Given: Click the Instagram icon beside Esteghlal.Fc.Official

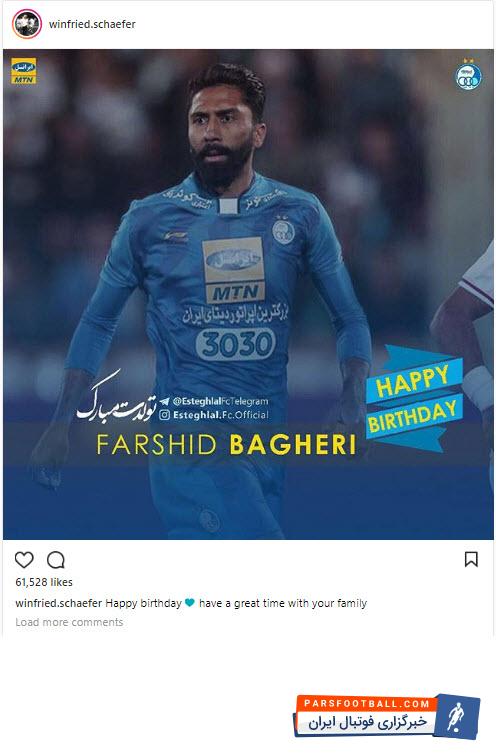Looking at the screenshot, I should [x=164, y=415].
